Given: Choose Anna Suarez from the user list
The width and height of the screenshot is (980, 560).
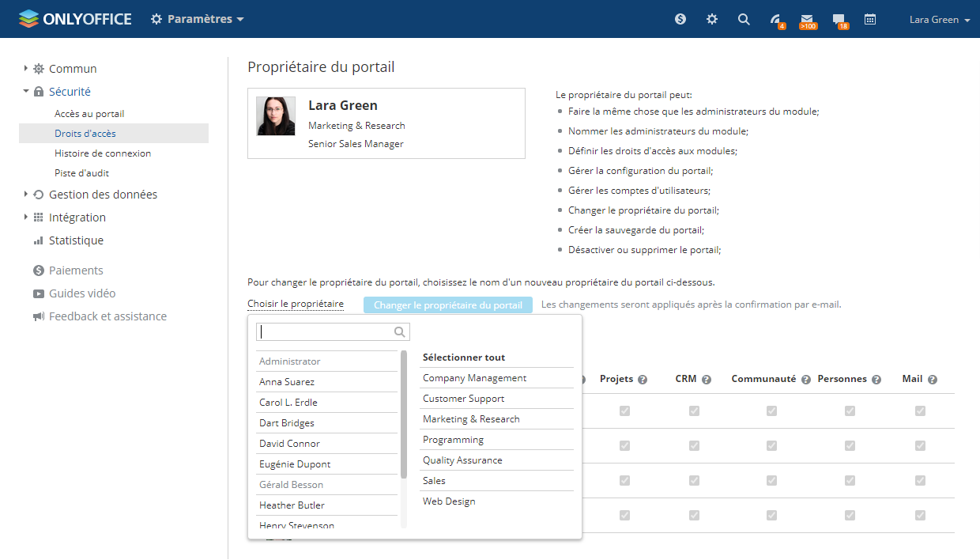Looking at the screenshot, I should pyautogui.click(x=326, y=382).
